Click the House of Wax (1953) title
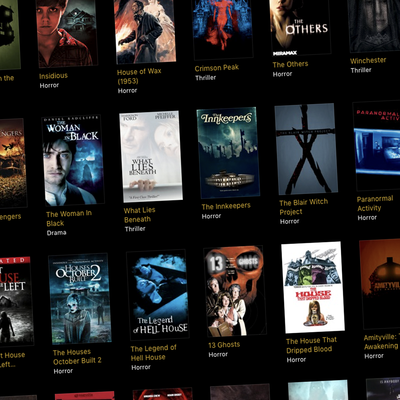Viewport: 400px width, 400px height. tap(139, 76)
